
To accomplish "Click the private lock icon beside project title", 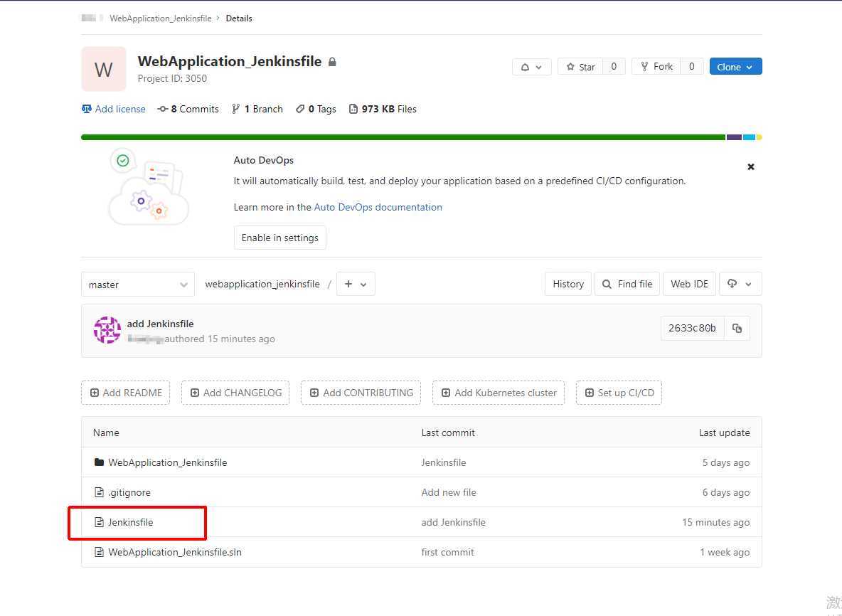I will click(332, 62).
